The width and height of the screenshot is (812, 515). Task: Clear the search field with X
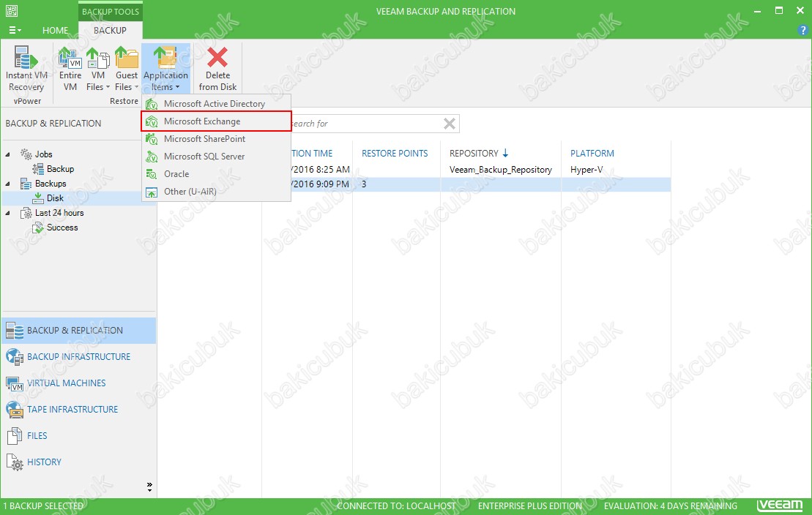(450, 123)
